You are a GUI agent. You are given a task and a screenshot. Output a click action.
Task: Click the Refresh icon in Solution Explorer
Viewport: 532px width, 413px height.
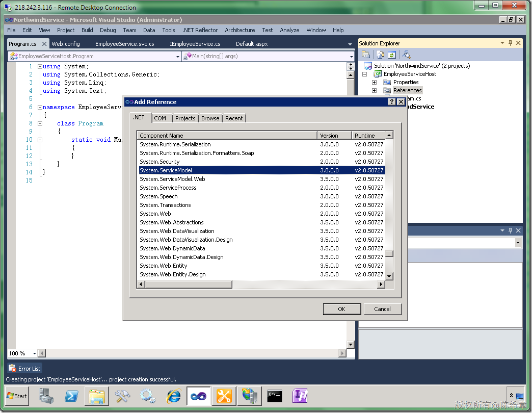(392, 55)
